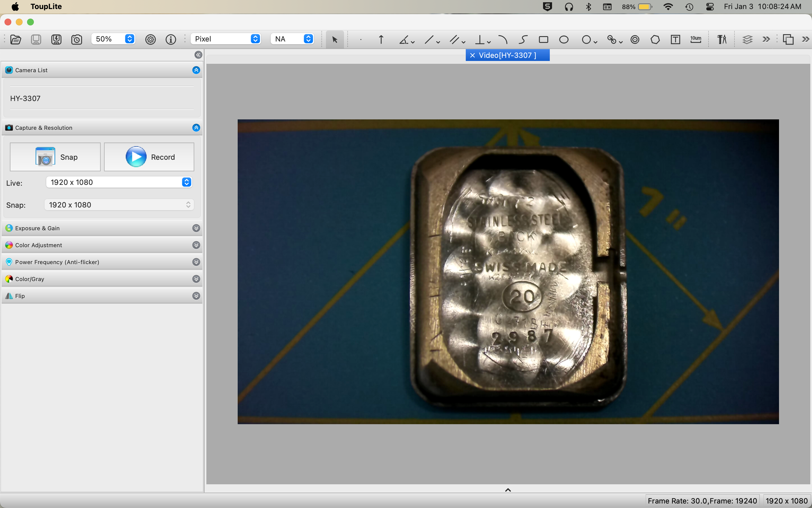
Task: Select the point measurement tool
Action: point(361,39)
